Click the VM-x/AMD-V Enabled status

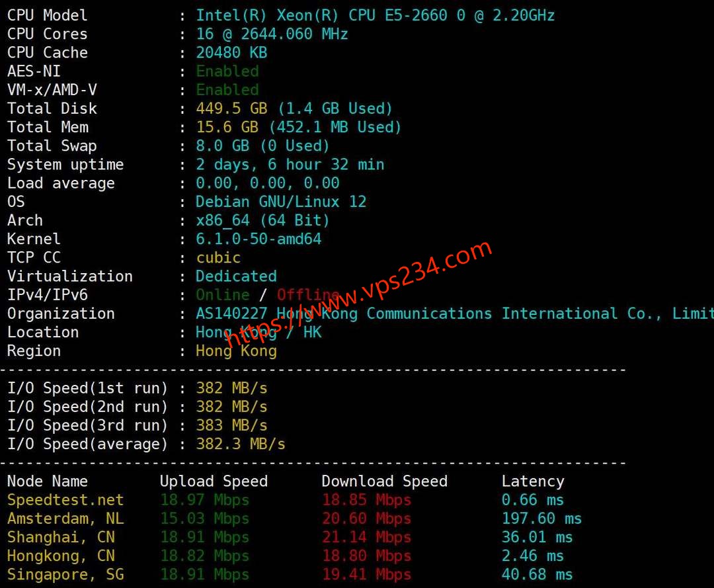[227, 90]
